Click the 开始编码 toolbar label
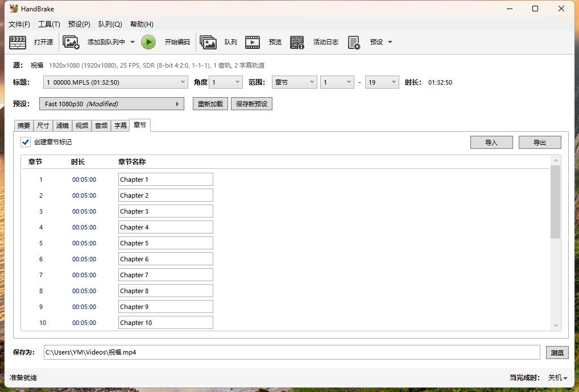579x392 pixels. [x=177, y=42]
